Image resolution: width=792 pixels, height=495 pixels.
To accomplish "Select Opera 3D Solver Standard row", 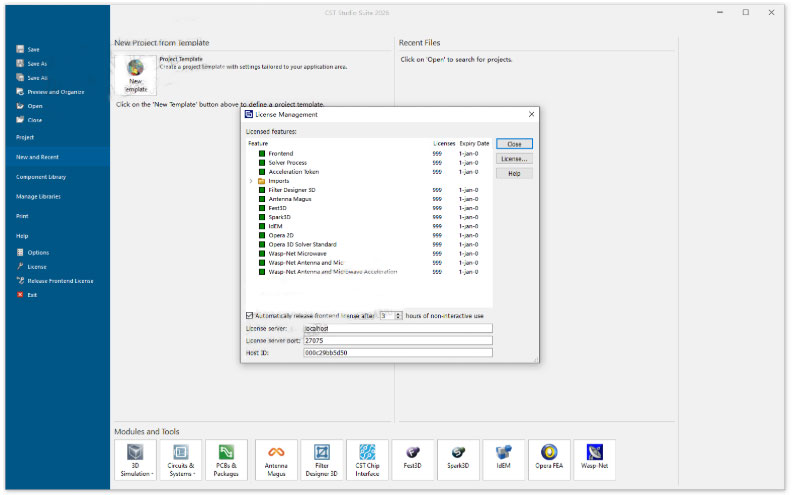I will click(x=369, y=244).
